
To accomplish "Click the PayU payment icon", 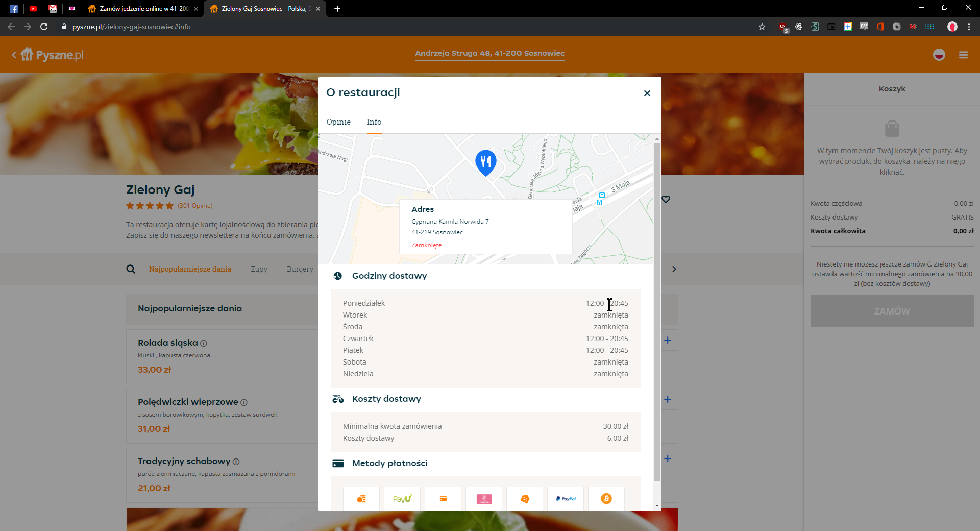I will point(402,499).
